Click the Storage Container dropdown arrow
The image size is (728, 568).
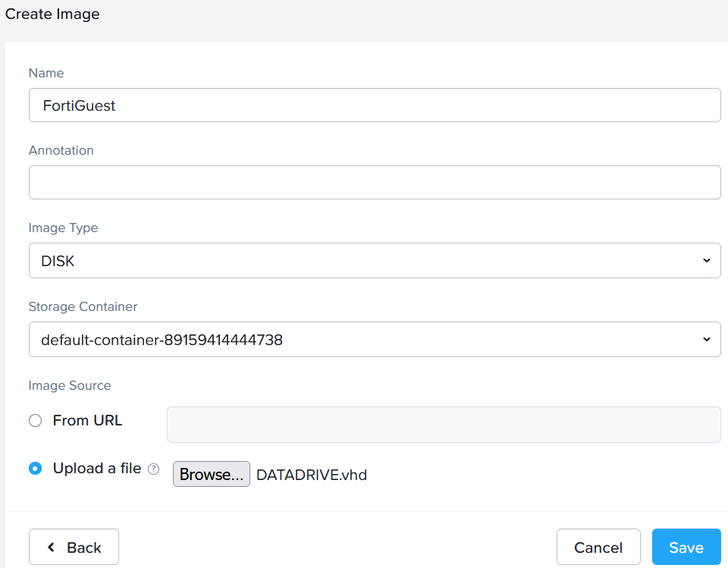pyautogui.click(x=708, y=339)
